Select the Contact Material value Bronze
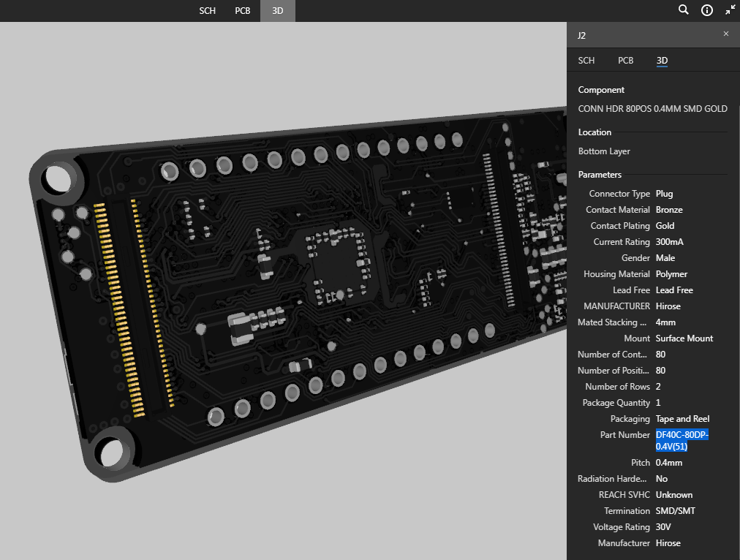 tap(669, 210)
